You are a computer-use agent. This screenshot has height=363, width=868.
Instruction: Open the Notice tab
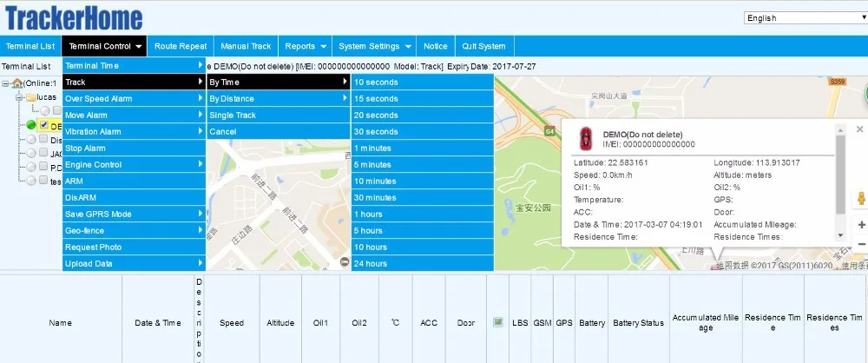(x=435, y=46)
